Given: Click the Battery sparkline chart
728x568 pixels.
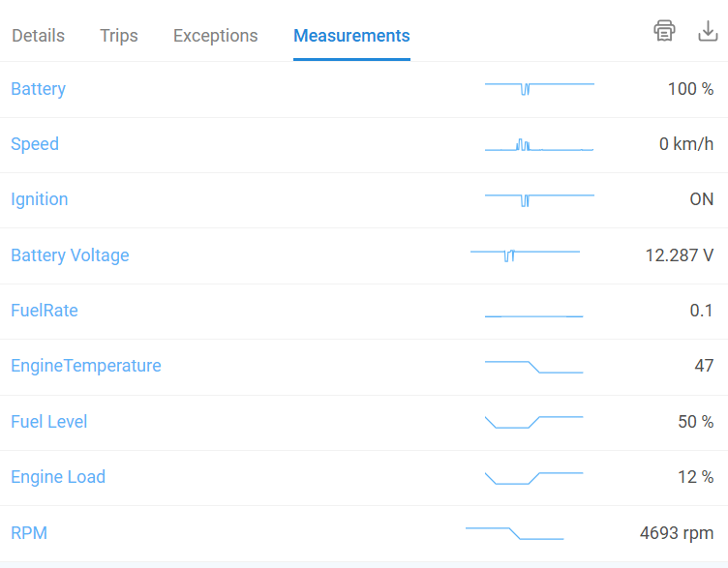Looking at the screenshot, I should (539, 89).
